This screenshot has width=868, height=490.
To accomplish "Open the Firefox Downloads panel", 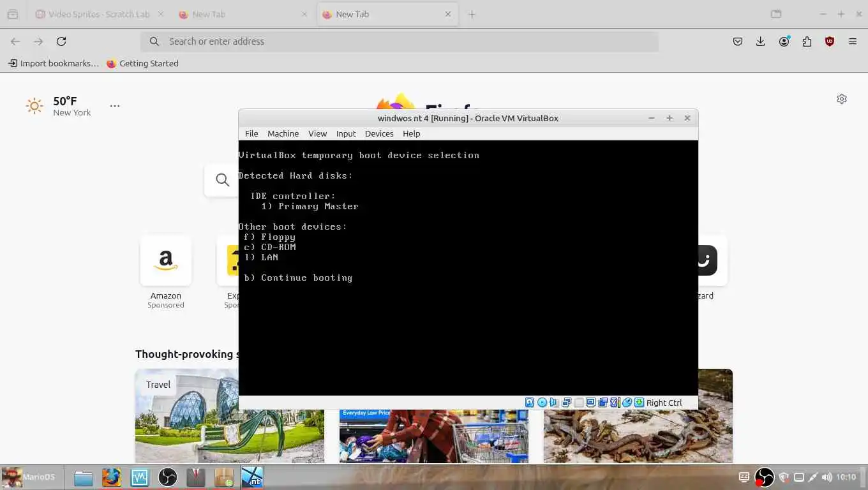I will point(761,41).
